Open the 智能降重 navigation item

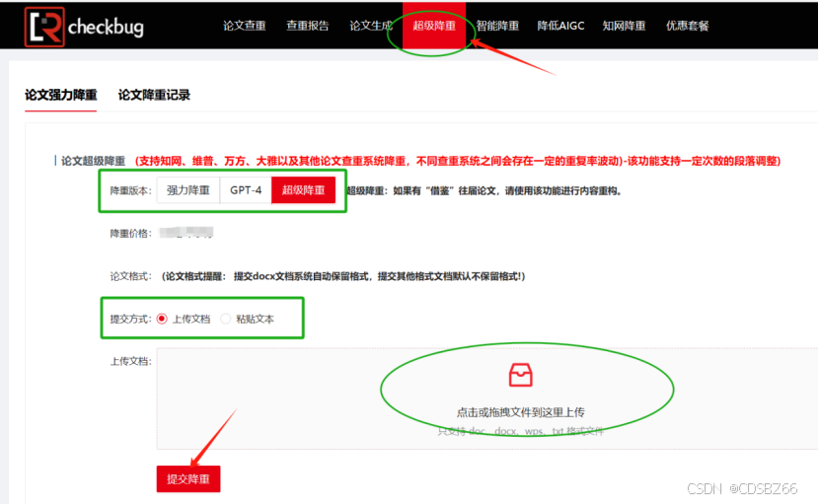[x=497, y=26]
